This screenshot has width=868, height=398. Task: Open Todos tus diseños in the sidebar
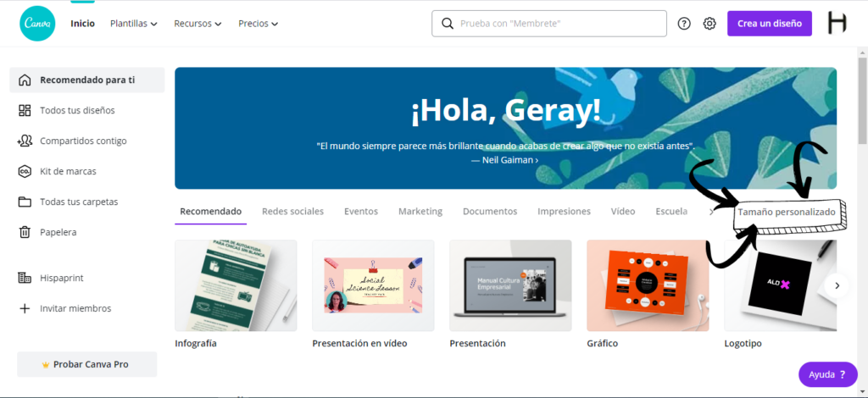click(87, 111)
